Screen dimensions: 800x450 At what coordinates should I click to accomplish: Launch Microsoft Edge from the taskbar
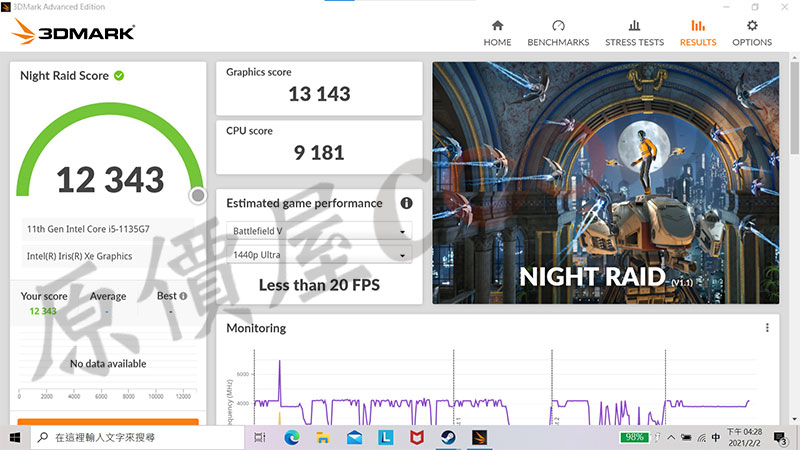tap(292, 438)
